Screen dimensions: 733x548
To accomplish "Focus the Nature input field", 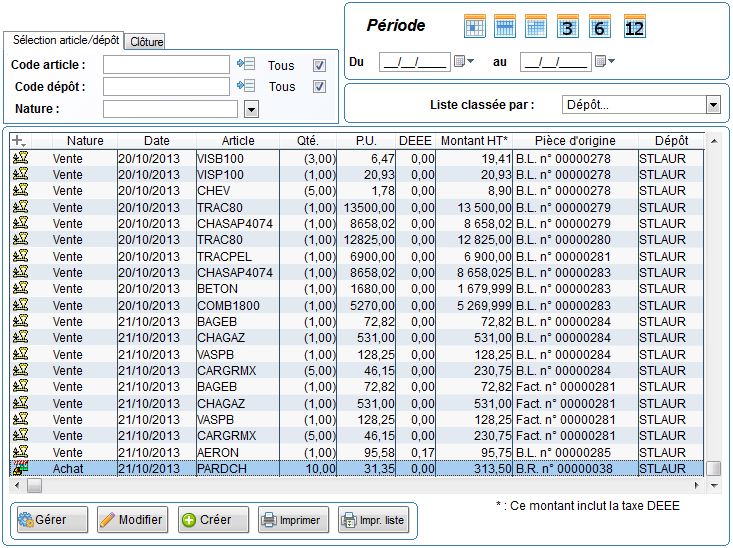I will (170, 109).
